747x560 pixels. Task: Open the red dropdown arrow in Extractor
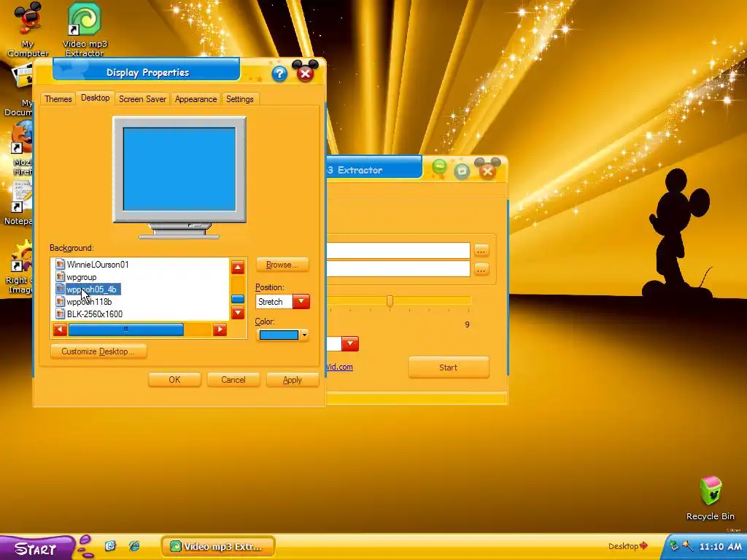350,343
